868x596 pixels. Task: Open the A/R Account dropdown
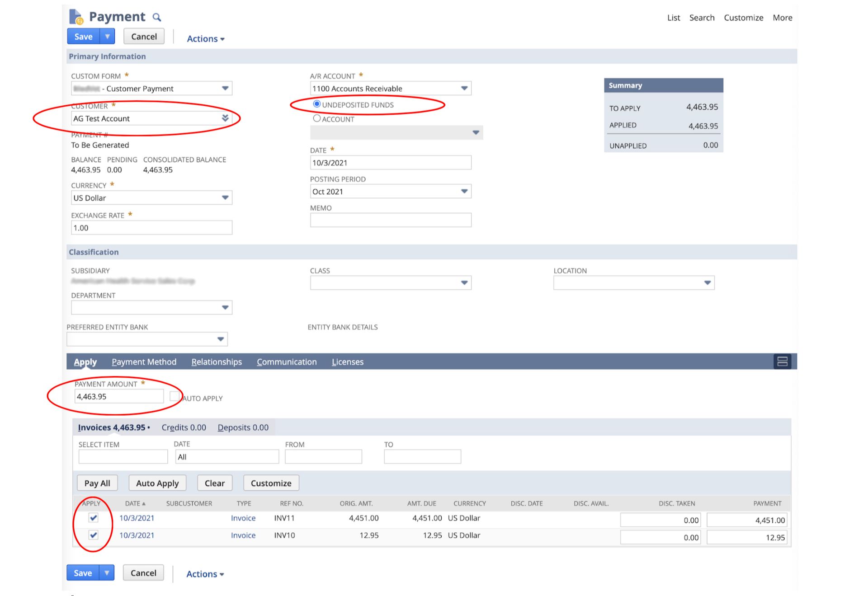[464, 88]
